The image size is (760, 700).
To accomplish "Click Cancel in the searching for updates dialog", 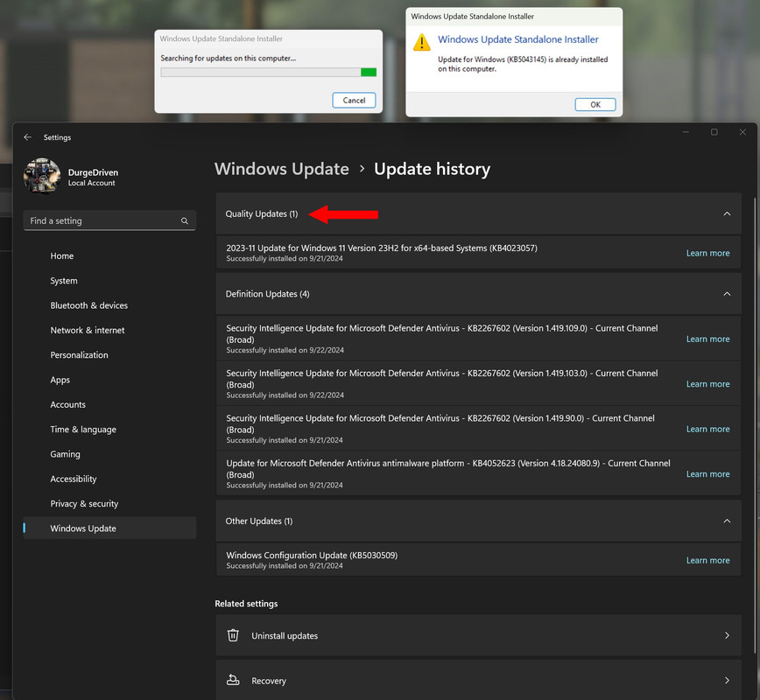I will 354,101.
